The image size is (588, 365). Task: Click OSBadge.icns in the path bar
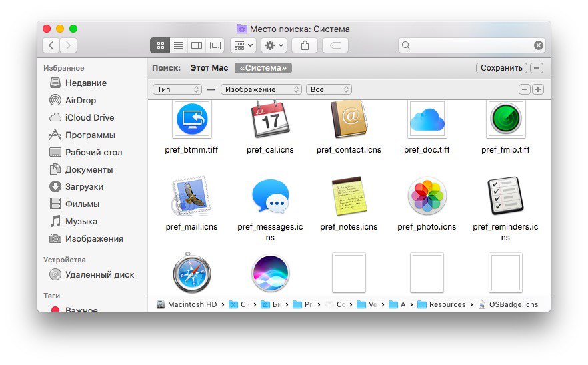point(508,304)
